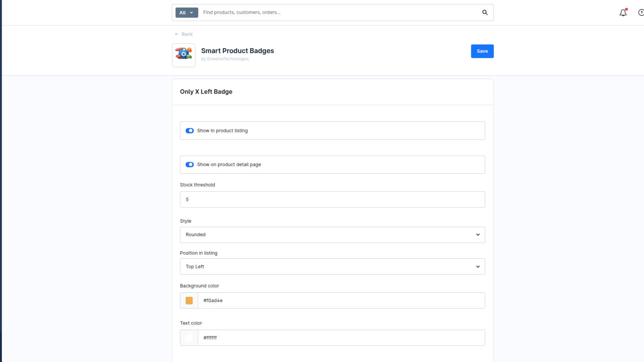Open the Style dropdown showing Rounded

pos(332,235)
